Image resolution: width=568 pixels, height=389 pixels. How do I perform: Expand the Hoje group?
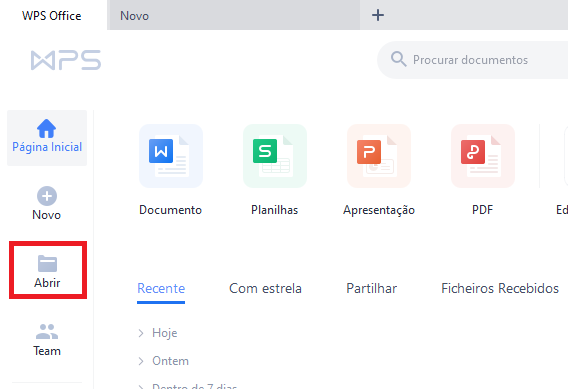click(x=141, y=333)
